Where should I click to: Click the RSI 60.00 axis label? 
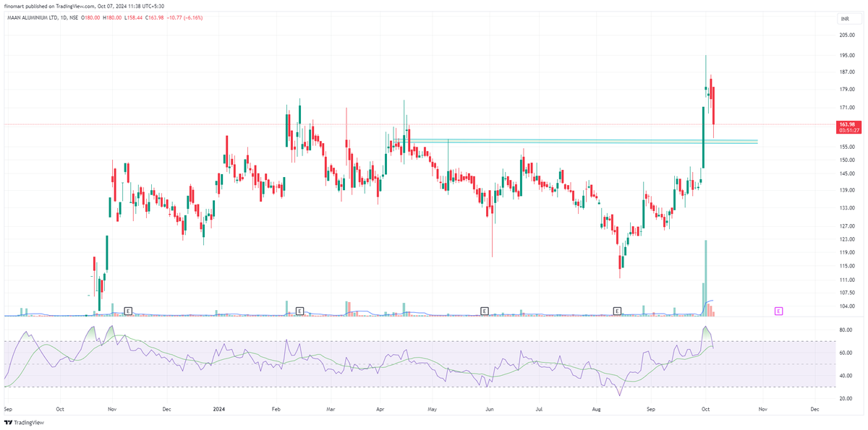point(847,353)
